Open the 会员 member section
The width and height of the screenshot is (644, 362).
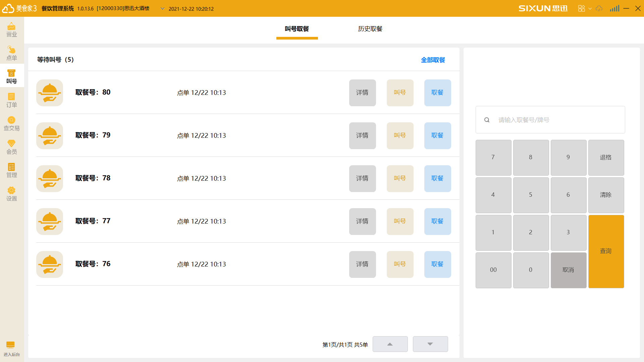point(12,147)
